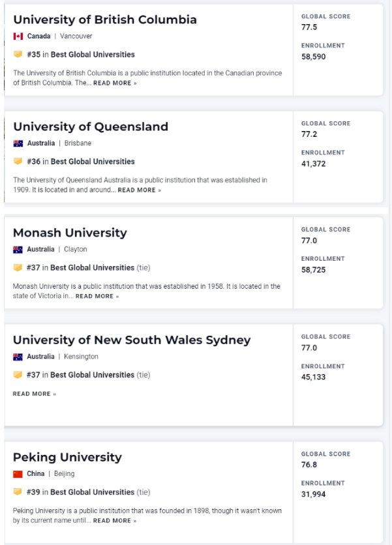Open the University of Queensland title link
Image resolution: width=392 pixels, height=545 pixels.
tap(91, 126)
